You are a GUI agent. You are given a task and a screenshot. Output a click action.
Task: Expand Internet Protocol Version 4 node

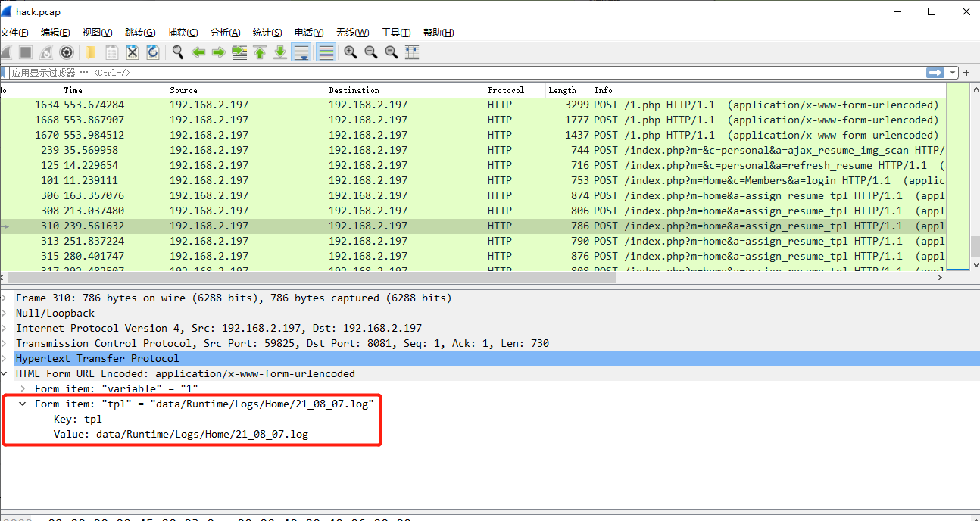(x=5, y=328)
